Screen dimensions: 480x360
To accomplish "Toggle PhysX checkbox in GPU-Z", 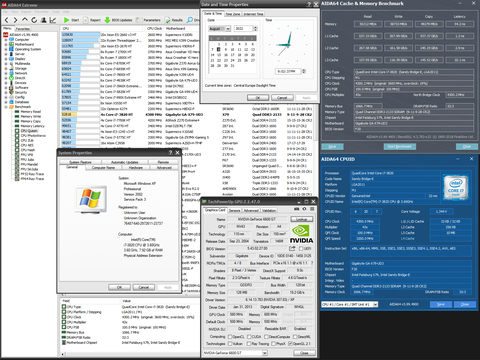I will (x=273, y=344).
